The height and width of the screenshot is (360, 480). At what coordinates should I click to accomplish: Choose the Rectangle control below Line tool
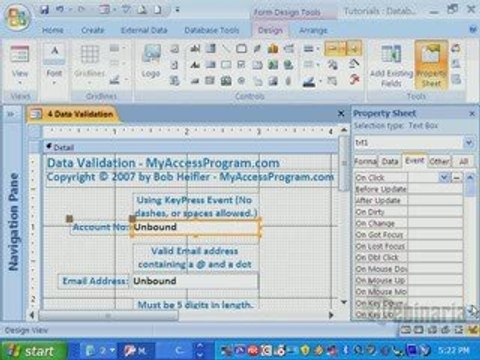tap(226, 65)
